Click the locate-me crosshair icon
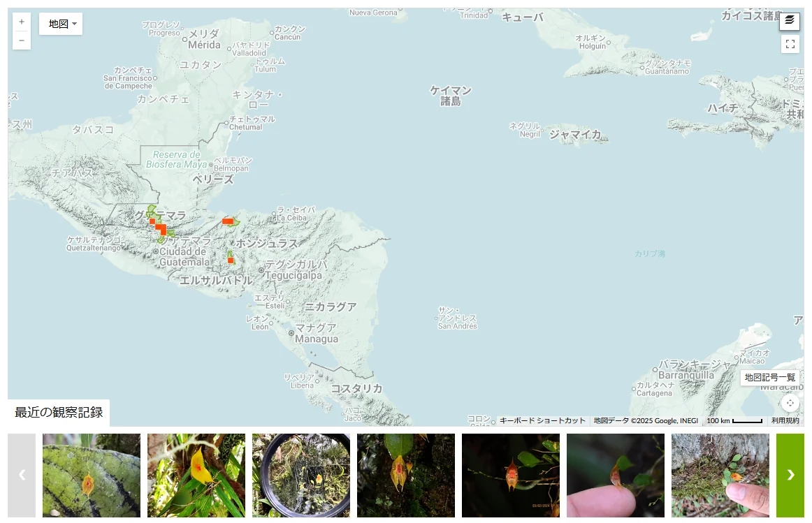The image size is (812, 523). tap(790, 403)
